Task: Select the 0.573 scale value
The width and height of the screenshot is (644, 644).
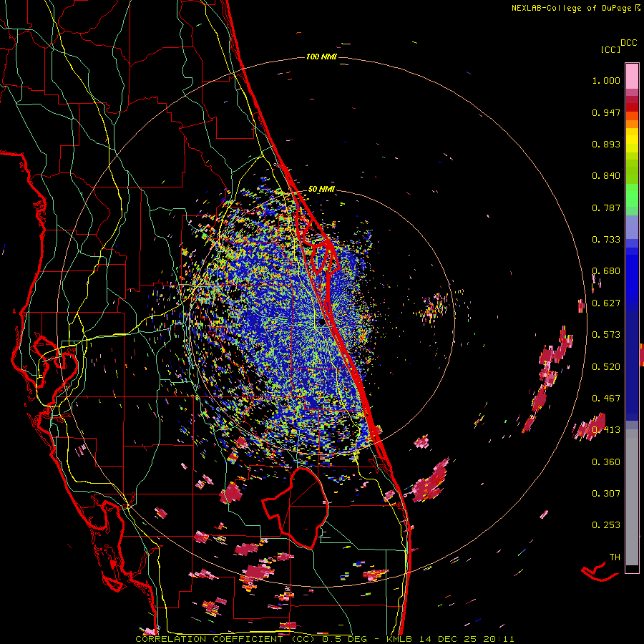Action: 606,335
